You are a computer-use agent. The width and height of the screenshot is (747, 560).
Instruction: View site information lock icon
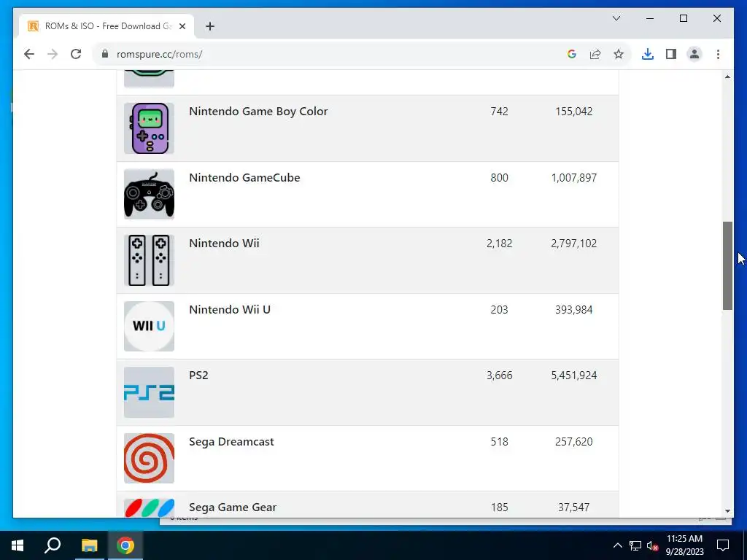tap(105, 54)
